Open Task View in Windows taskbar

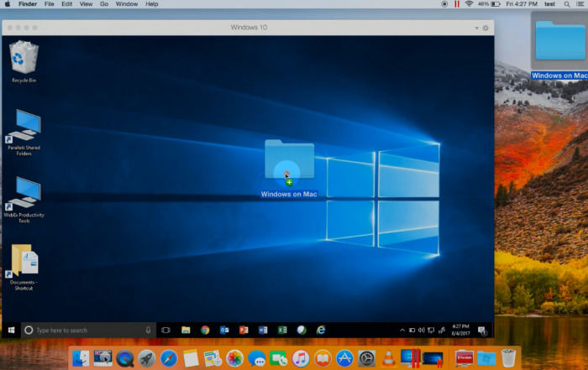165,330
